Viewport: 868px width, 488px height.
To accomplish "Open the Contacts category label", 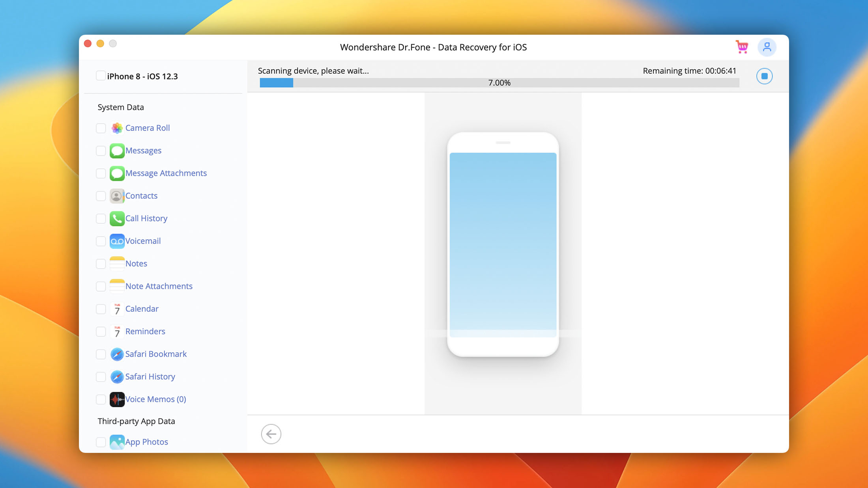I will (141, 196).
